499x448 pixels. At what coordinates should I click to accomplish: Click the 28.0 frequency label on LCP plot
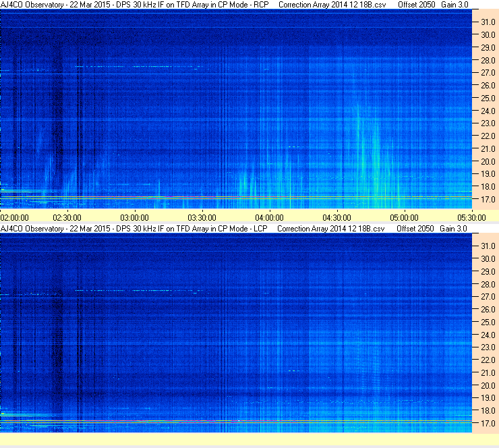coord(488,284)
